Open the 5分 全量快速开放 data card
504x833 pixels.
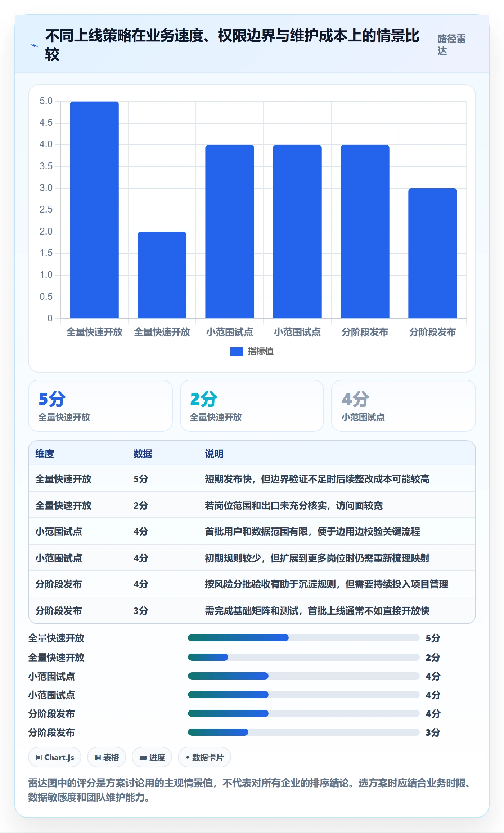pyautogui.click(x=100, y=406)
